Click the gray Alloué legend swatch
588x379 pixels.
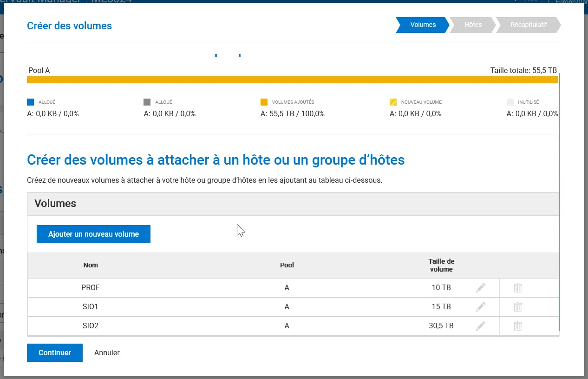[147, 102]
